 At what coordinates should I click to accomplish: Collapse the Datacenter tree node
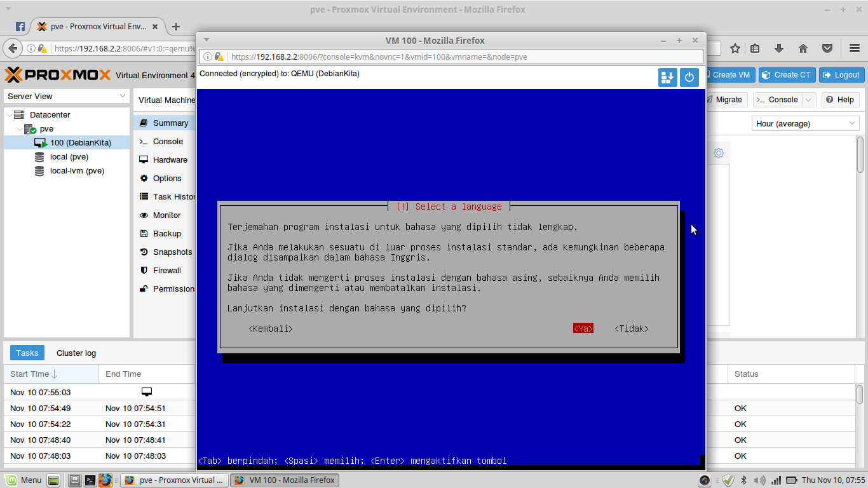pyautogui.click(x=9, y=115)
